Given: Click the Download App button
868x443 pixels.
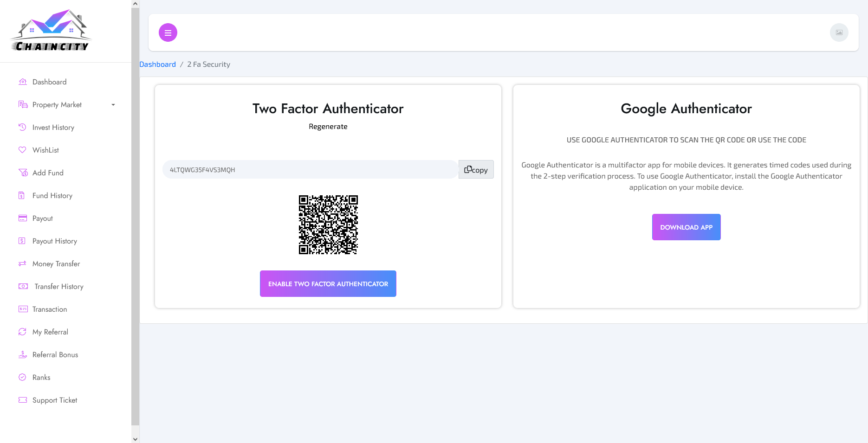Looking at the screenshot, I should click(687, 227).
